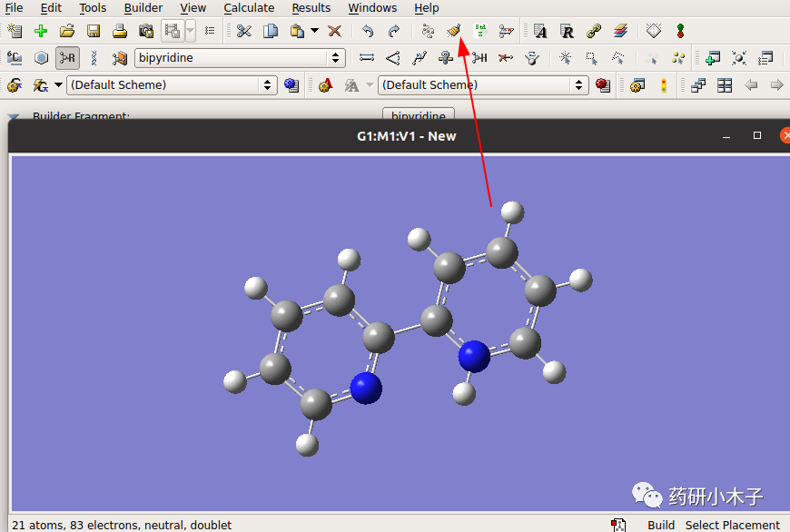Open the Save Movie dropdown arrow
Screen dimensions: 790x532
coord(191,31)
